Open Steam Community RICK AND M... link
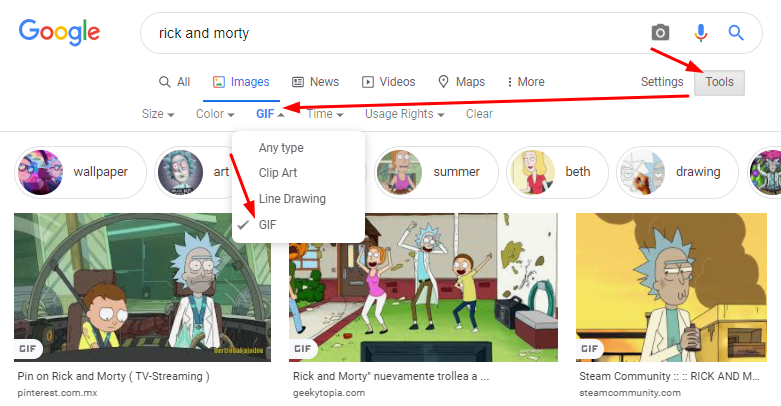This screenshot has width=781, height=406. point(669,376)
